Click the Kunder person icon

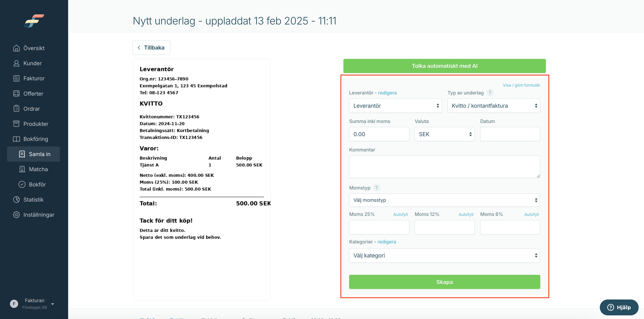click(x=16, y=63)
